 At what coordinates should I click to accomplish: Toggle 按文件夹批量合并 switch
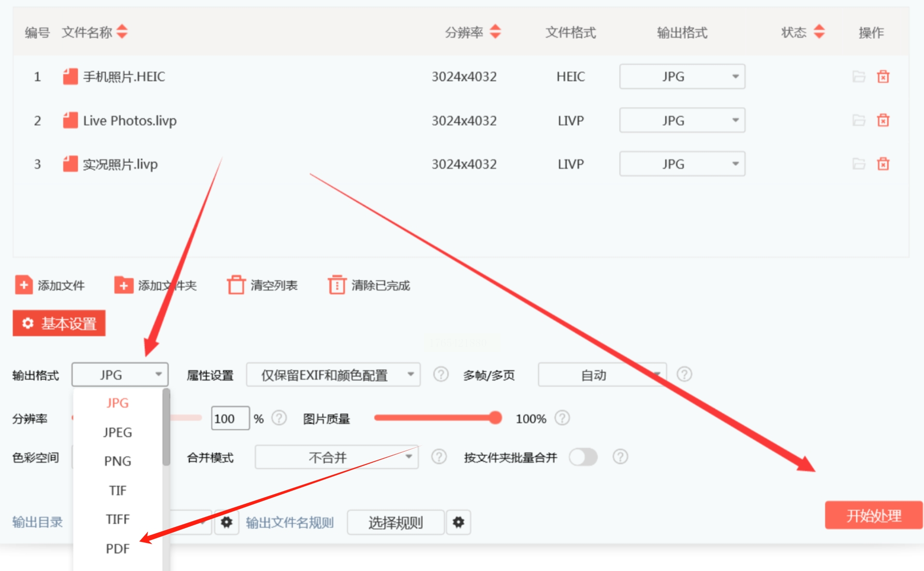pyautogui.click(x=583, y=457)
